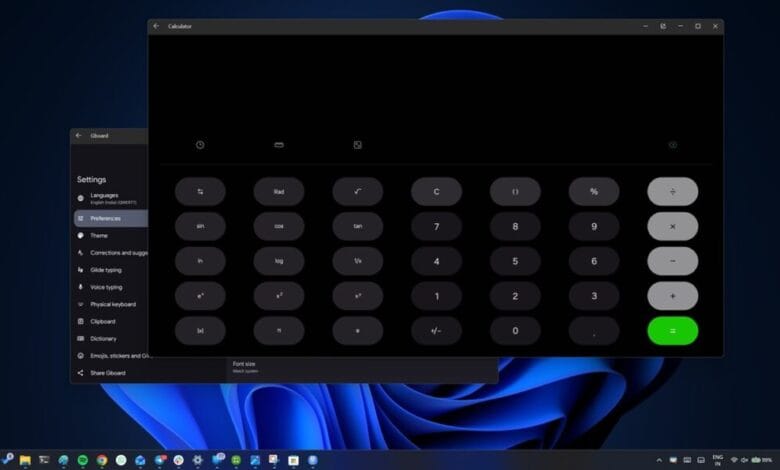The height and width of the screenshot is (470, 780).
Task: Click the ruler unit converter icon
Action: click(279, 145)
